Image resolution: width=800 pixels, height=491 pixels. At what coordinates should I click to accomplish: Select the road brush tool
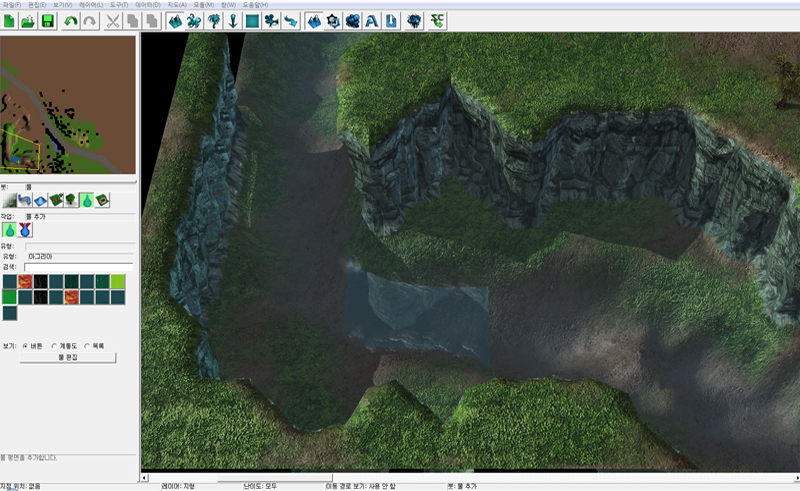[24, 200]
